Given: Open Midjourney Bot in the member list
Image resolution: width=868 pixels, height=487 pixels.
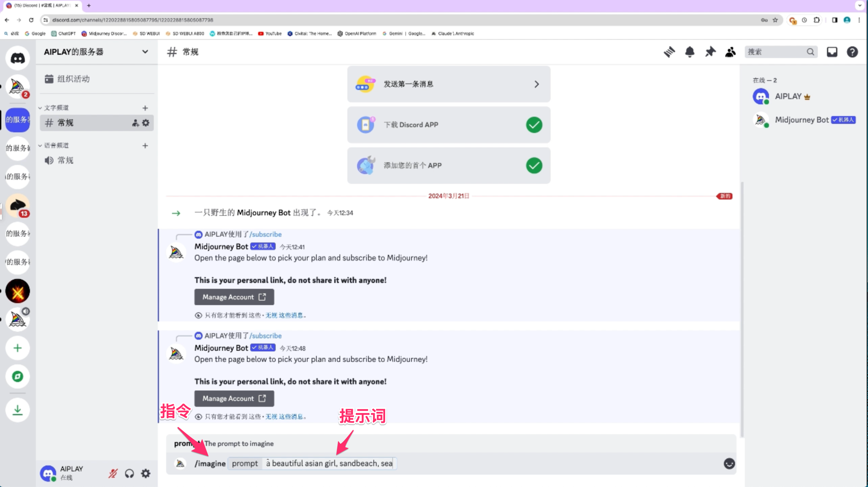Looking at the screenshot, I should click(803, 120).
